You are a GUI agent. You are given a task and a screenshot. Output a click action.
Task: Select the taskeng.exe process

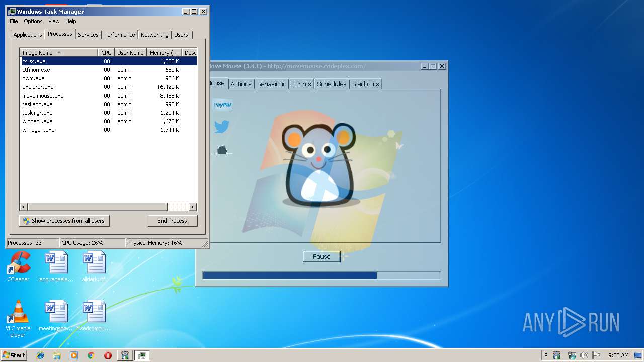[108, 104]
